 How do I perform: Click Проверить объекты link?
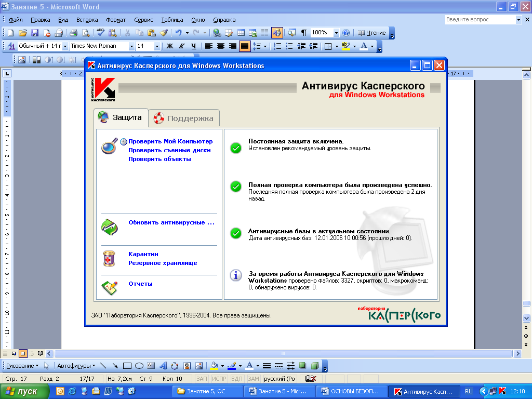pyautogui.click(x=159, y=159)
